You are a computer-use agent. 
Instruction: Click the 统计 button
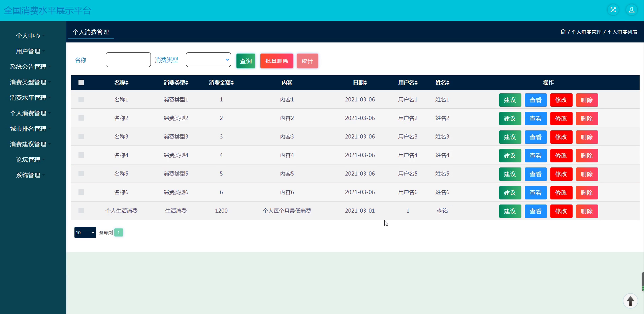308,61
